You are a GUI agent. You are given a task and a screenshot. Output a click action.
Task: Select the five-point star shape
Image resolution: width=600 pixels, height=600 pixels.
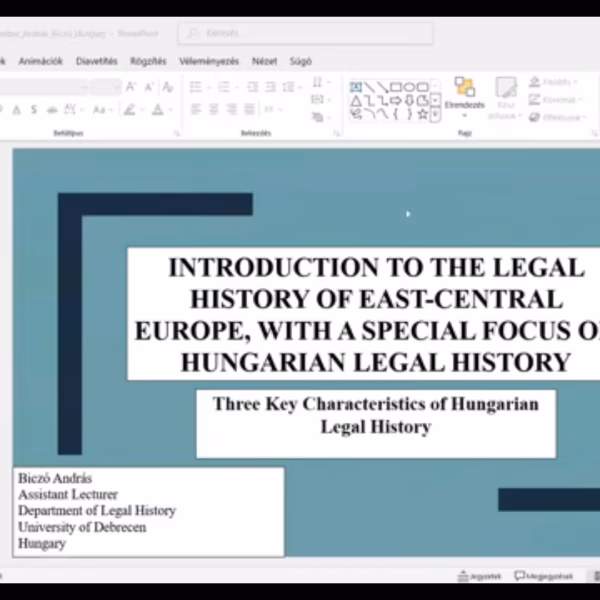(422, 114)
